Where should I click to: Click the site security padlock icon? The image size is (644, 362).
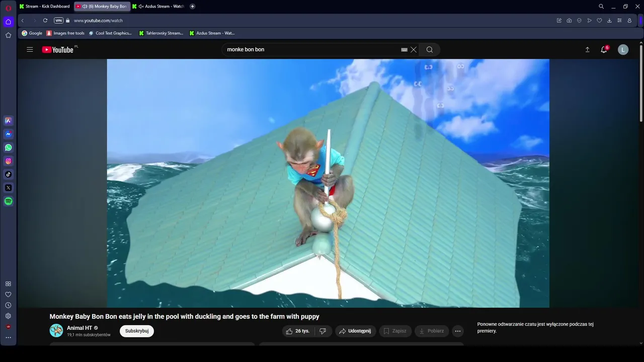pyautogui.click(x=68, y=21)
